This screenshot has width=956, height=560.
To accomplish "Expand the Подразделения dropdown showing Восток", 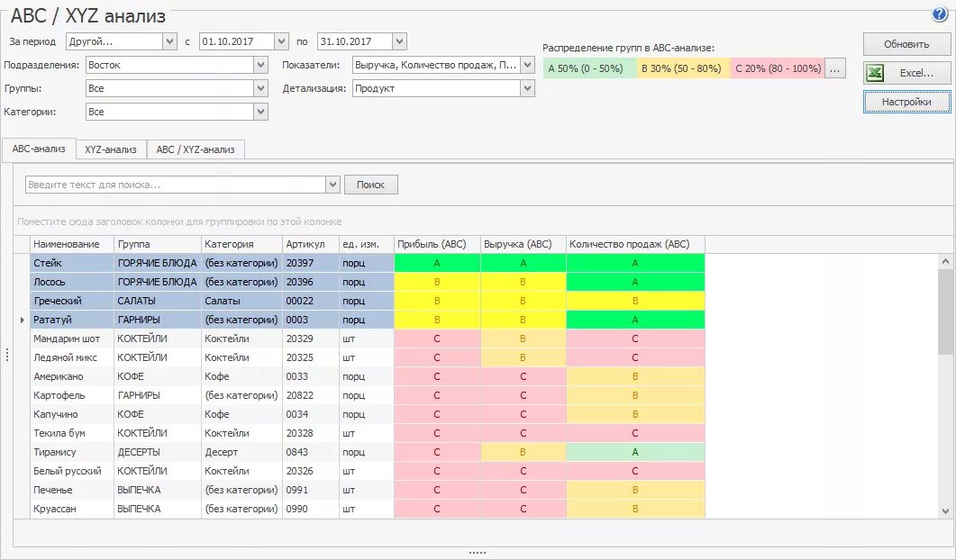I will coord(261,65).
